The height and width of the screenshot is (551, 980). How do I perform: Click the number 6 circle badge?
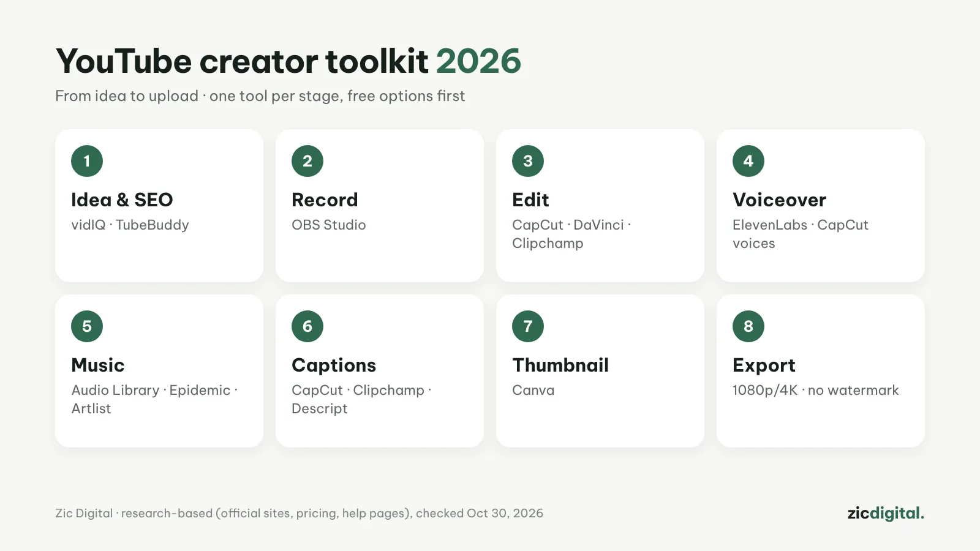tap(307, 326)
